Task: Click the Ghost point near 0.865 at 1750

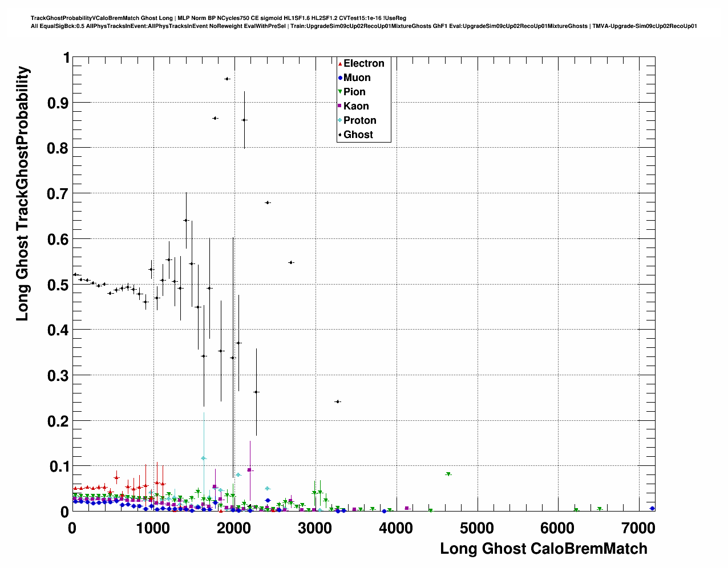Action: click(215, 118)
